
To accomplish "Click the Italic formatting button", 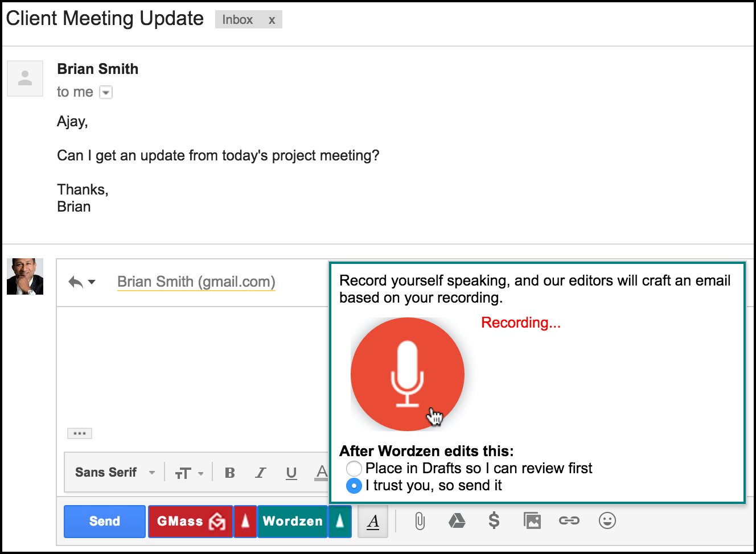I will 261,473.
